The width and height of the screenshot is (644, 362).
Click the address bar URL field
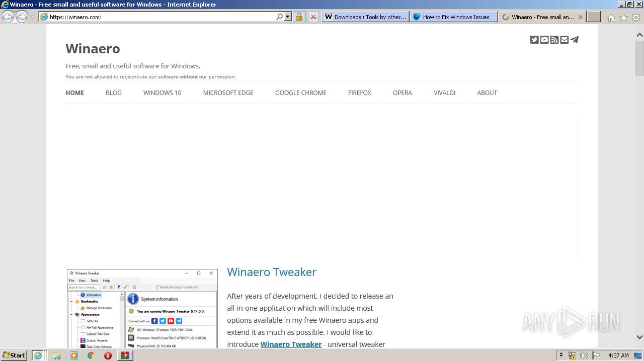pyautogui.click(x=161, y=17)
